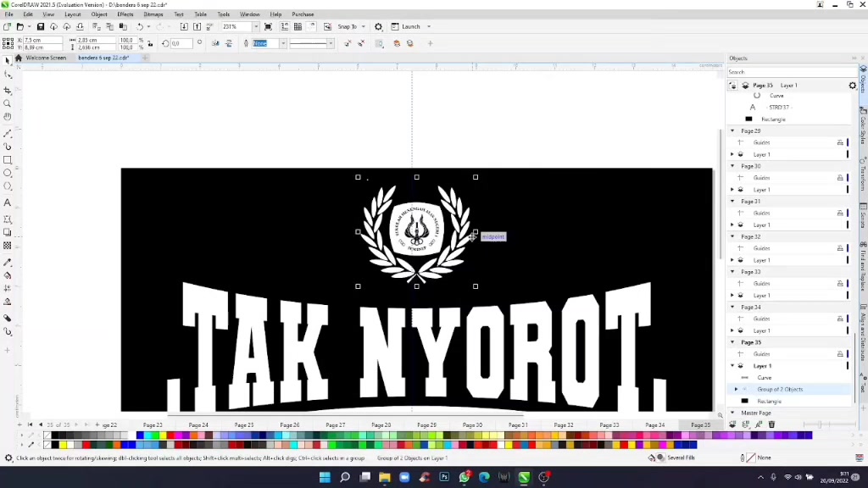Expand Group of 2 Objects item
This screenshot has height=488, width=868.
737,390
